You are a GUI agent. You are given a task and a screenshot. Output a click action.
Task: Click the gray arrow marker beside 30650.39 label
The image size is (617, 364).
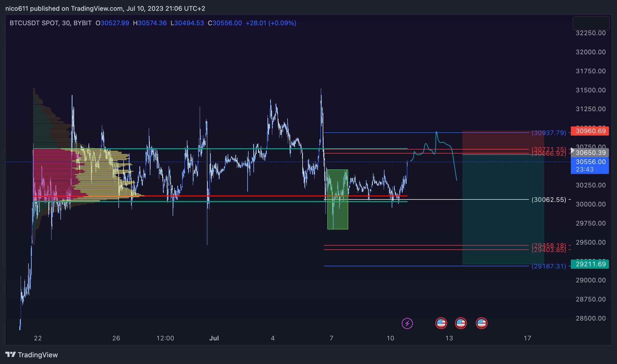pos(572,150)
